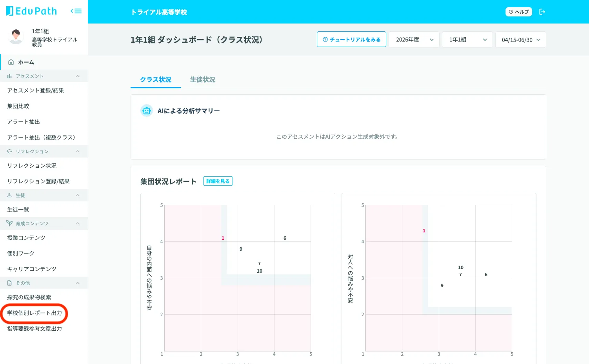
Task: Collapse the 生徒 section chevron
Action: [78, 195]
